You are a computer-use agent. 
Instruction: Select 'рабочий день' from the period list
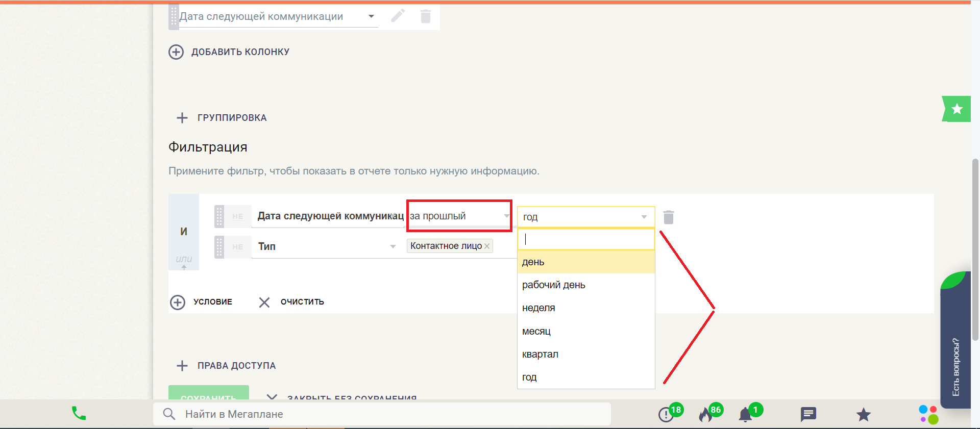[x=586, y=285]
